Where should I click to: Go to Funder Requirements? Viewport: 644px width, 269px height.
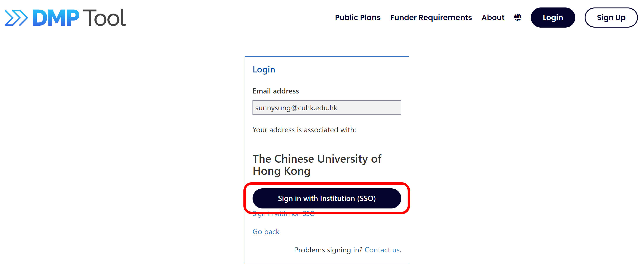click(431, 18)
